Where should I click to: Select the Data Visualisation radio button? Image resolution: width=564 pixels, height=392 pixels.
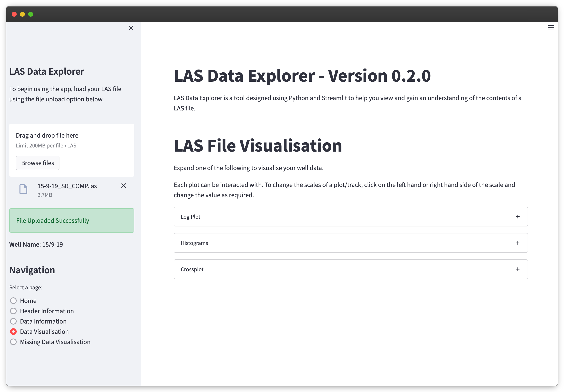tap(14, 332)
